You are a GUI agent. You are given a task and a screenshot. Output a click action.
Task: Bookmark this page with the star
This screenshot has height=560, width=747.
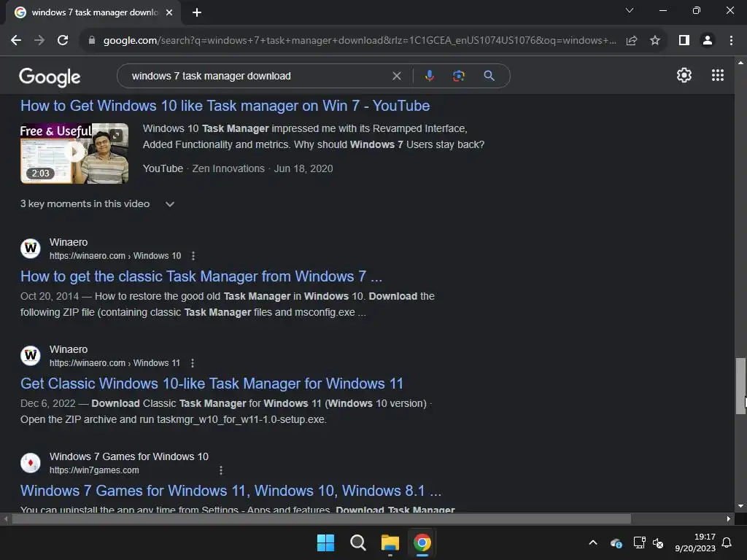tap(655, 41)
